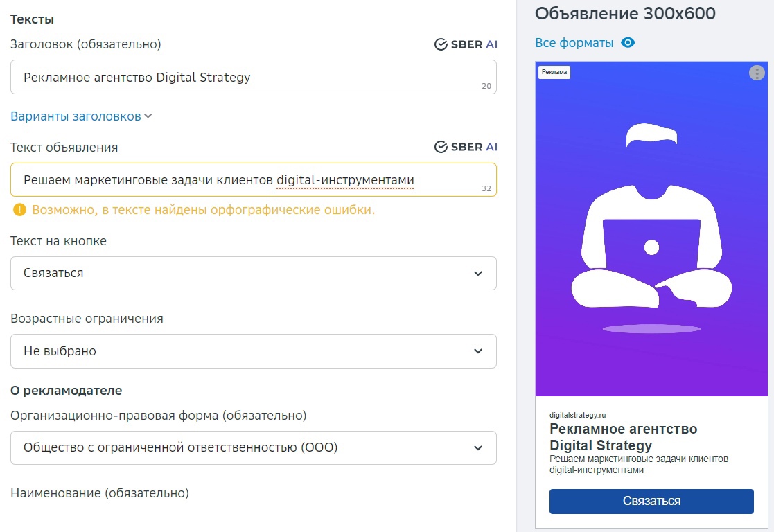Click the preview headline Рекламное агентство Digital Strategy
Screen dimensions: 774x532
coord(624,437)
